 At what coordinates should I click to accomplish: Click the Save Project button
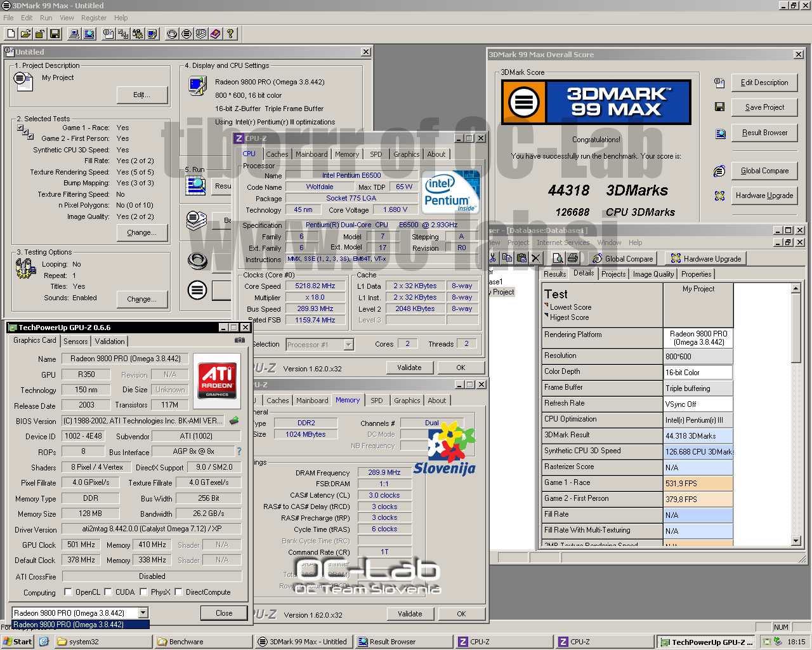[x=764, y=107]
